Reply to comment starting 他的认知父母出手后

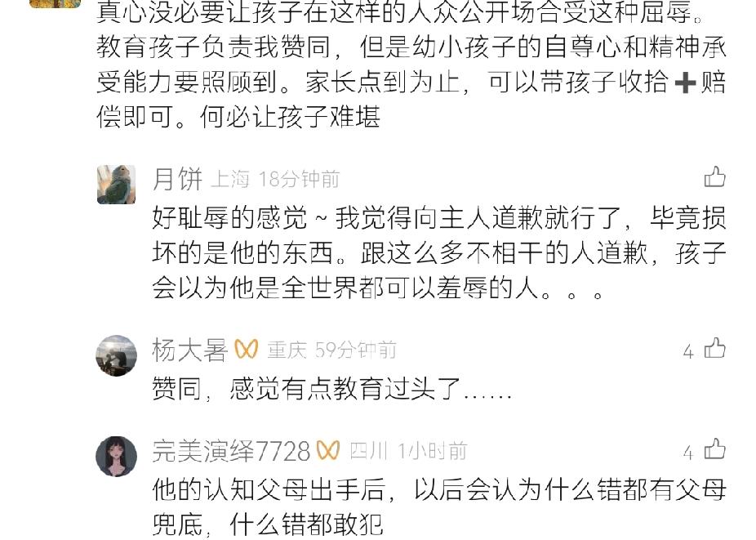coord(438,507)
